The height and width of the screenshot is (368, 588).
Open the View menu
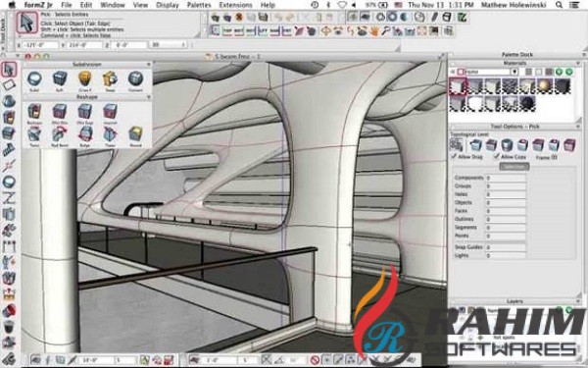pos(140,5)
